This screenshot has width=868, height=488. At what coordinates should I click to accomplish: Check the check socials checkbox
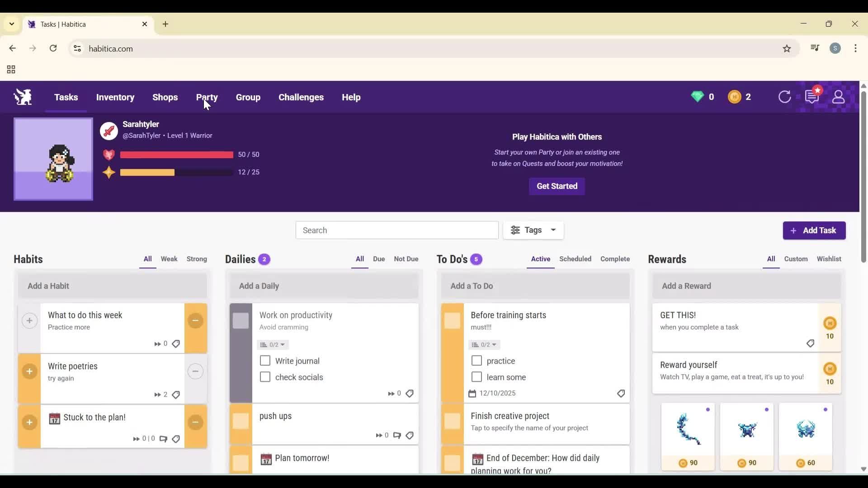coord(264,377)
